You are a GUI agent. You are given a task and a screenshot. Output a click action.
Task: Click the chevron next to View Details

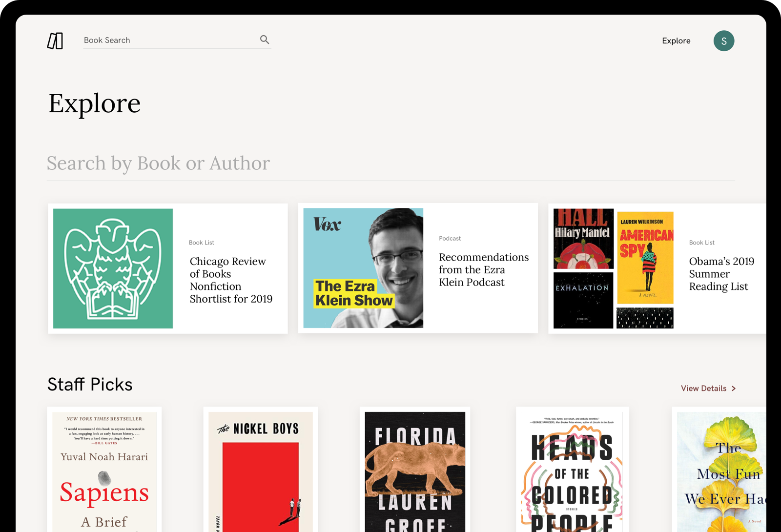(734, 389)
